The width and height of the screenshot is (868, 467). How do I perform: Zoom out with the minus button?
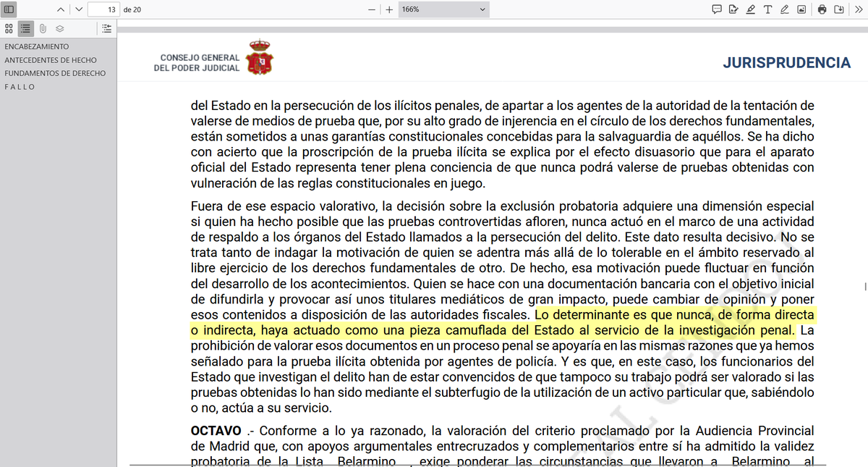coord(372,9)
